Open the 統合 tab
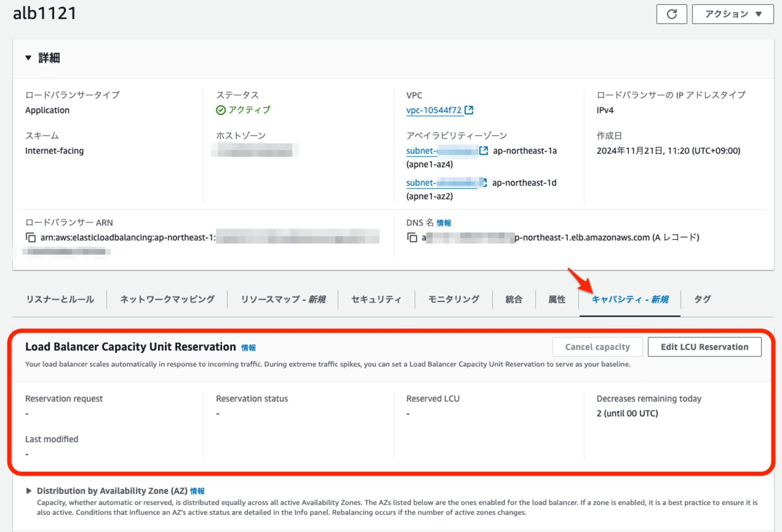 (x=514, y=299)
